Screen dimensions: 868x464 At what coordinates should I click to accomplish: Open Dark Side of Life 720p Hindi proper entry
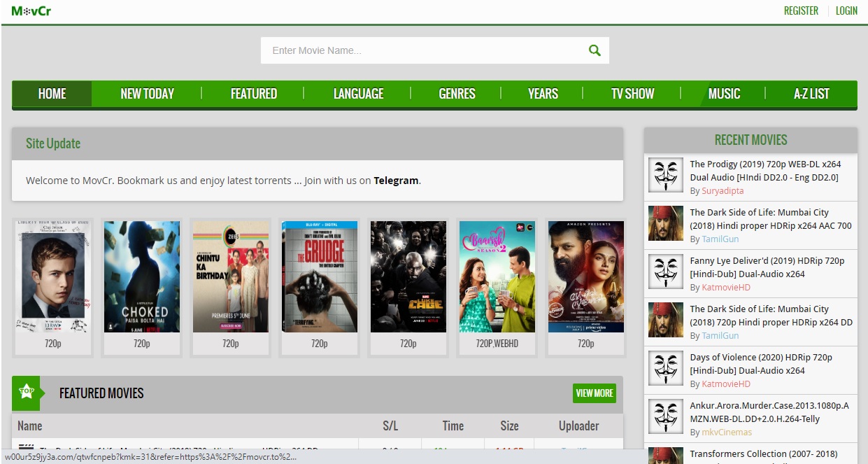pyautogui.click(x=771, y=316)
